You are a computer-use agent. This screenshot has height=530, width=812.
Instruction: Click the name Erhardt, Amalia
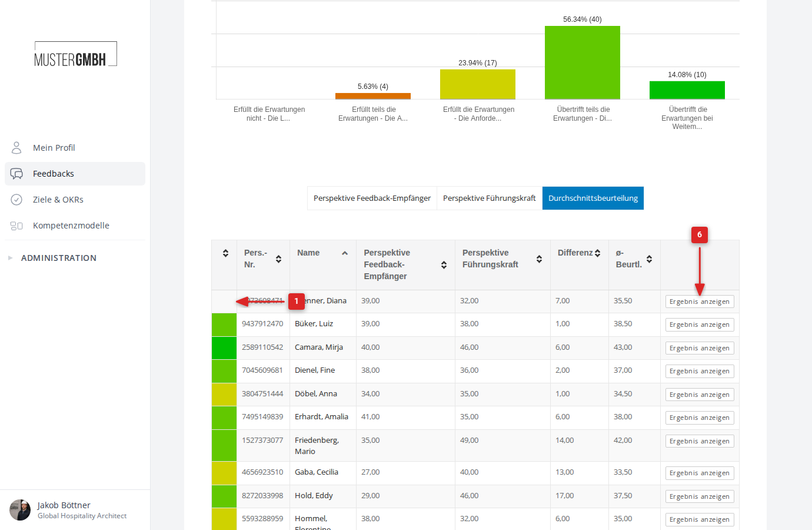(321, 417)
